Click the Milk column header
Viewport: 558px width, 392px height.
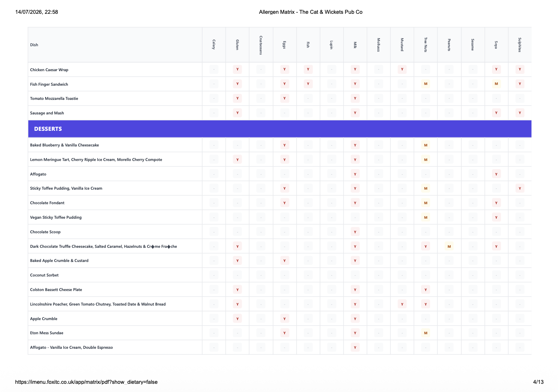tap(355, 45)
